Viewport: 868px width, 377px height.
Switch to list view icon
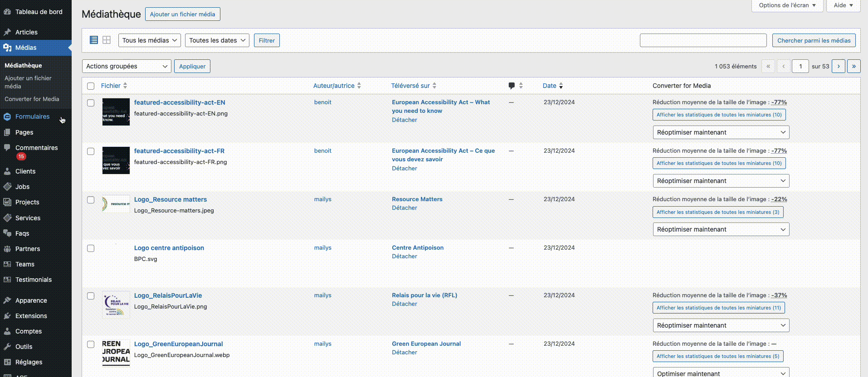click(94, 40)
